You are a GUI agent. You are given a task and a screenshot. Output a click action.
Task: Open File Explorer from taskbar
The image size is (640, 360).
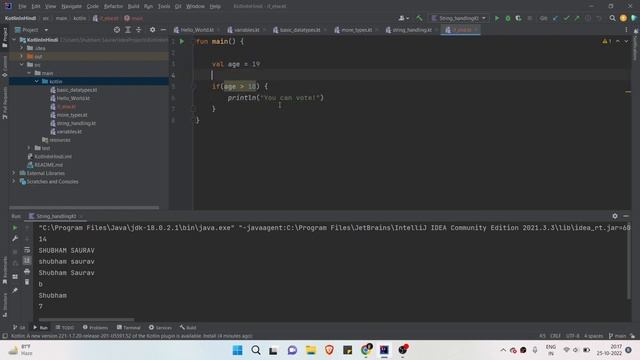pos(311,350)
